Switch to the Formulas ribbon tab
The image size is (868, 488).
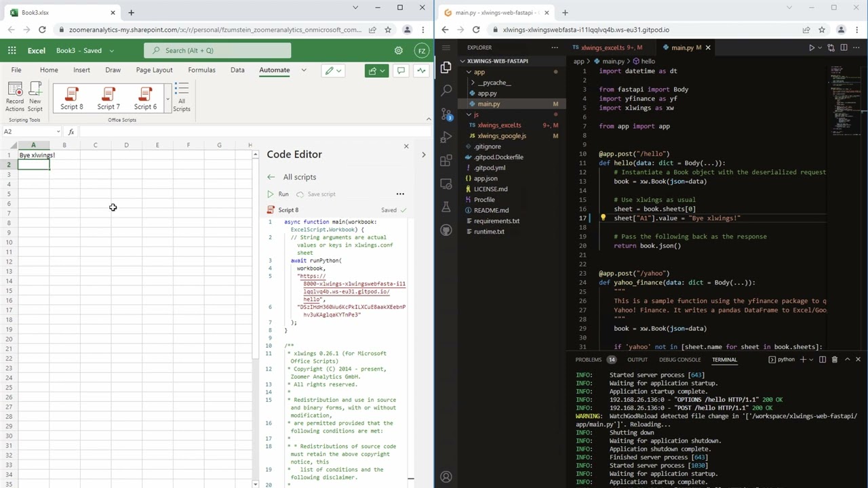click(201, 70)
